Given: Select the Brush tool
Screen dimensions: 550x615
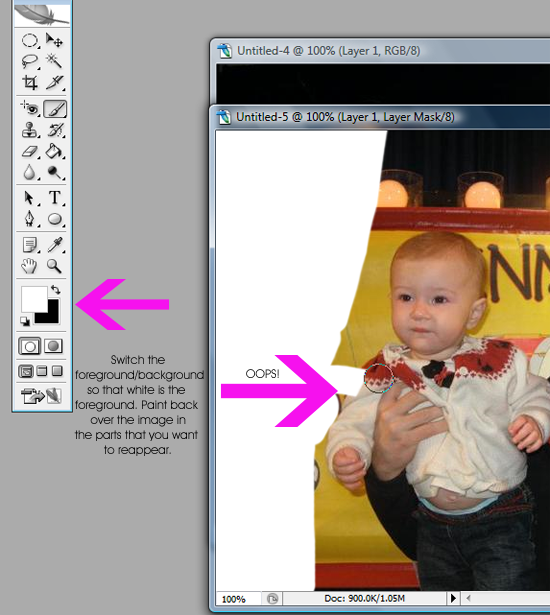Looking at the screenshot, I should (55, 109).
